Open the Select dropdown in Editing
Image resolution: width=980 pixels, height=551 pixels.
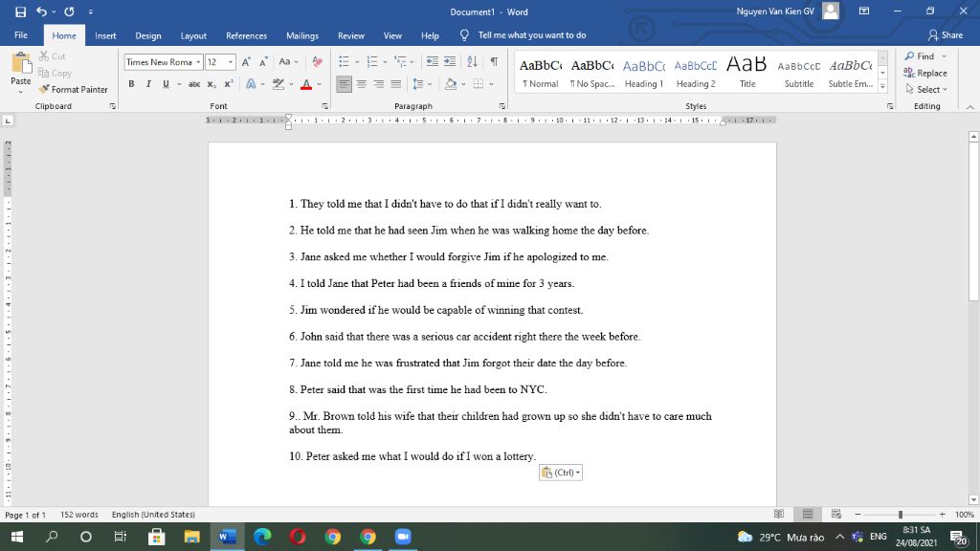click(926, 89)
